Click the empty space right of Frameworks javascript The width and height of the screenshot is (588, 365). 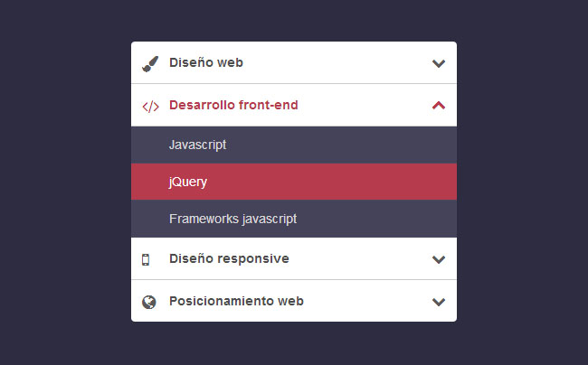(x=380, y=219)
